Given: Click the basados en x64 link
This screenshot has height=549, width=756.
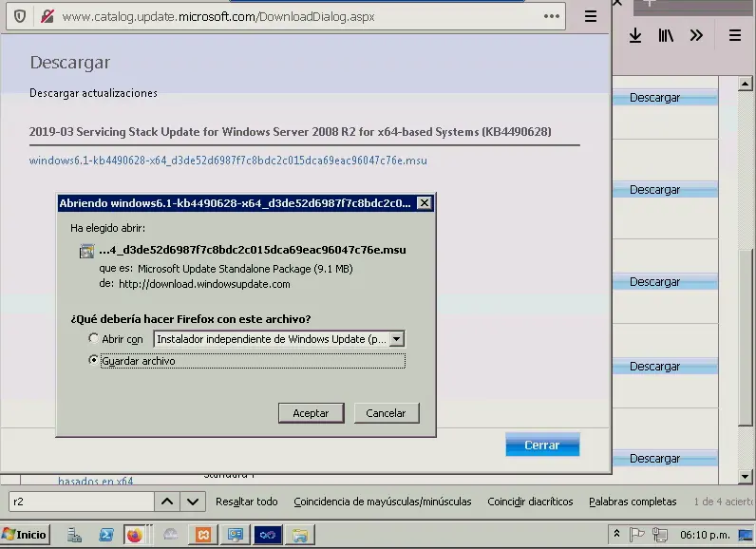Looking at the screenshot, I should click(x=96, y=481).
